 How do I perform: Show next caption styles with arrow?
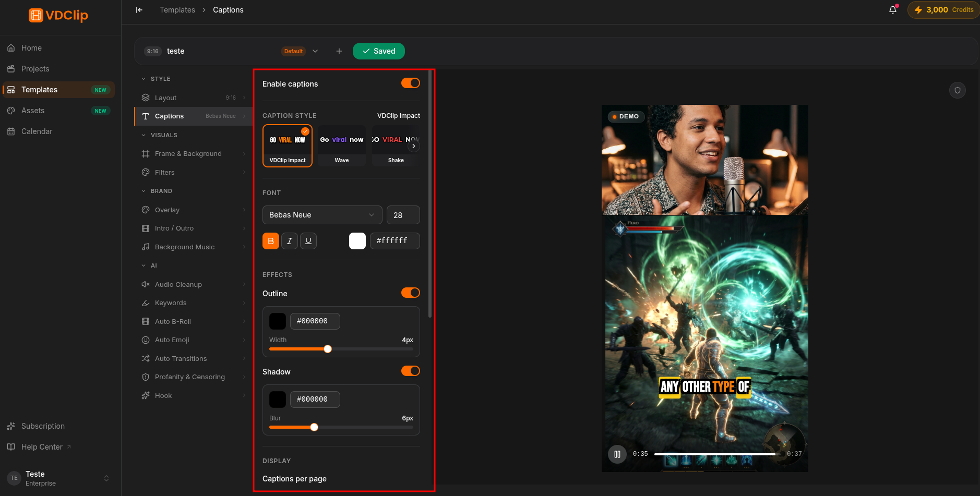click(x=414, y=146)
